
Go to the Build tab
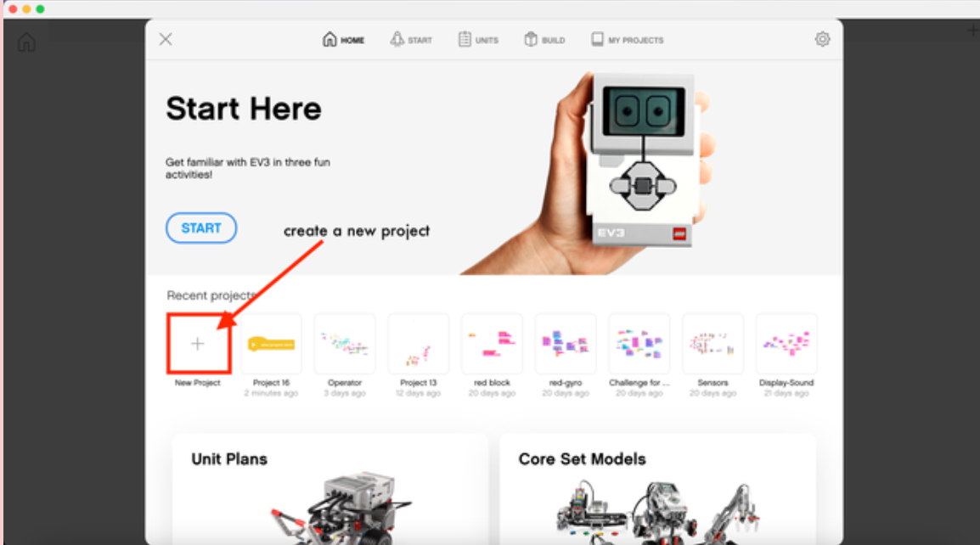[544, 39]
